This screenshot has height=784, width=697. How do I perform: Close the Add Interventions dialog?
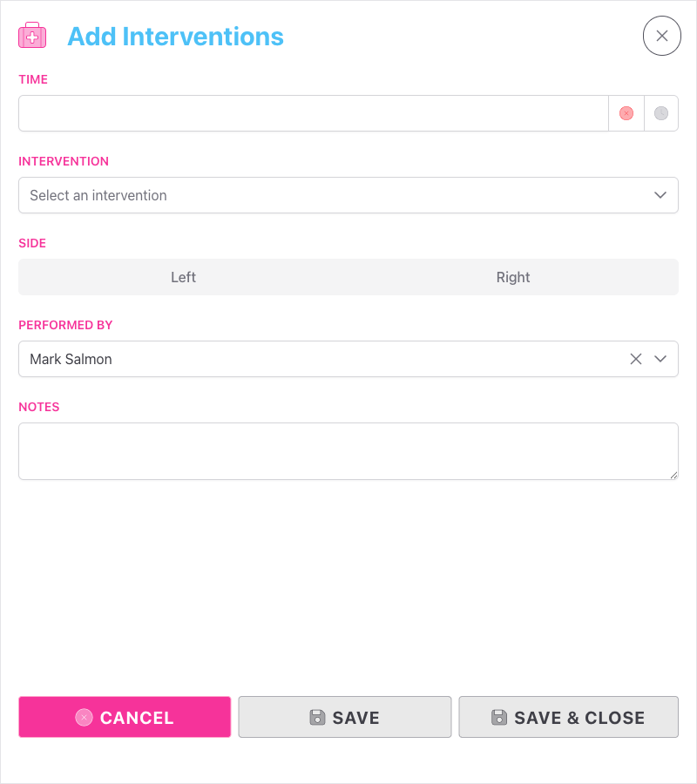[x=661, y=36]
